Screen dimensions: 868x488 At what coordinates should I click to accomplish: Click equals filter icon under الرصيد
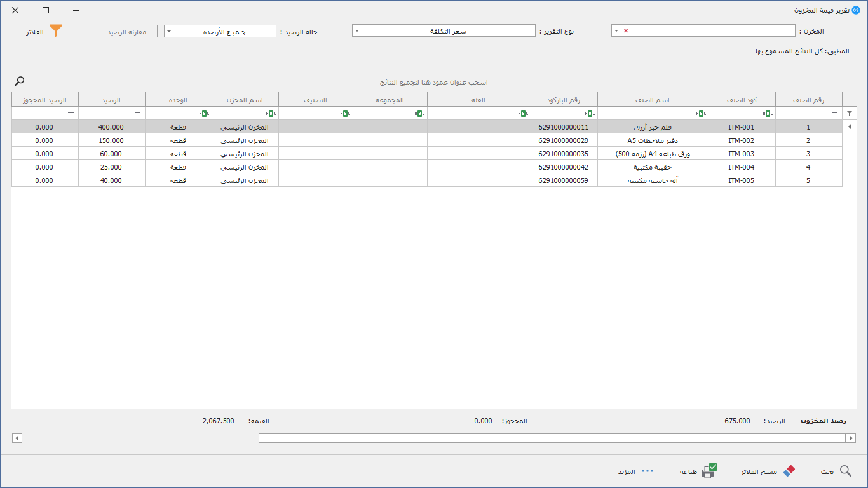tap(137, 113)
